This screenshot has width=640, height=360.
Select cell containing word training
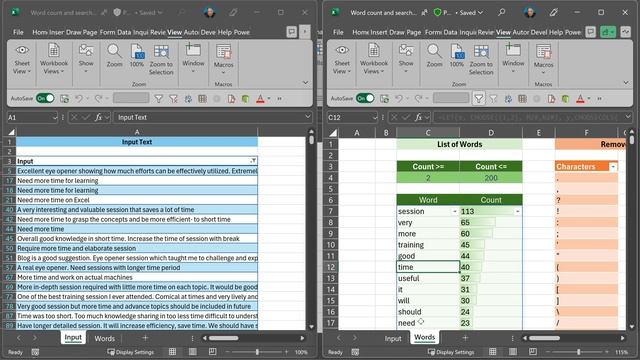[x=428, y=245]
